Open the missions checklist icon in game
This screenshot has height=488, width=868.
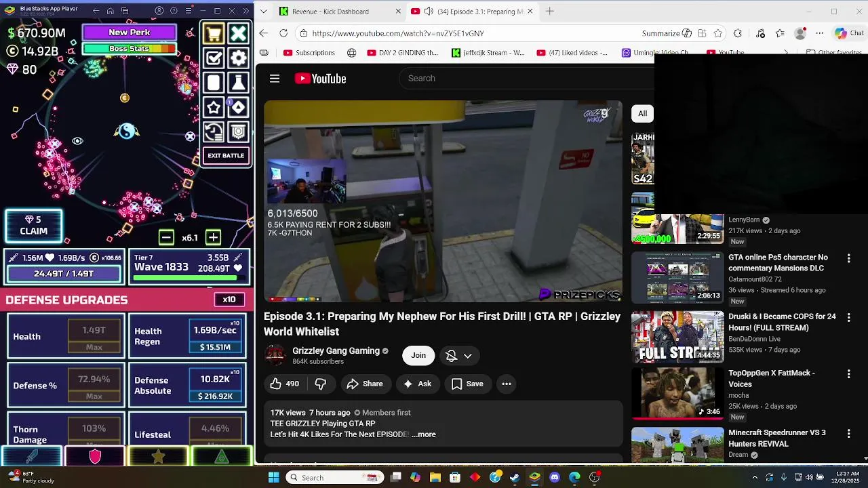click(214, 58)
